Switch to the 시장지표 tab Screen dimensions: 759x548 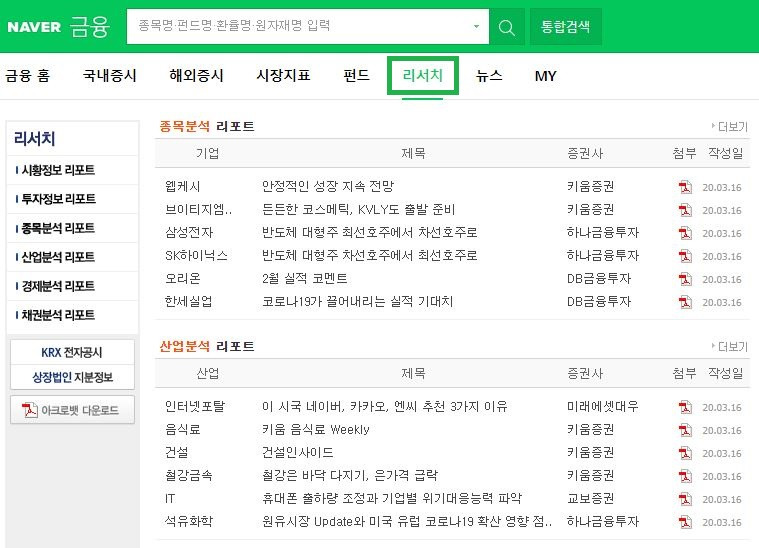(283, 76)
